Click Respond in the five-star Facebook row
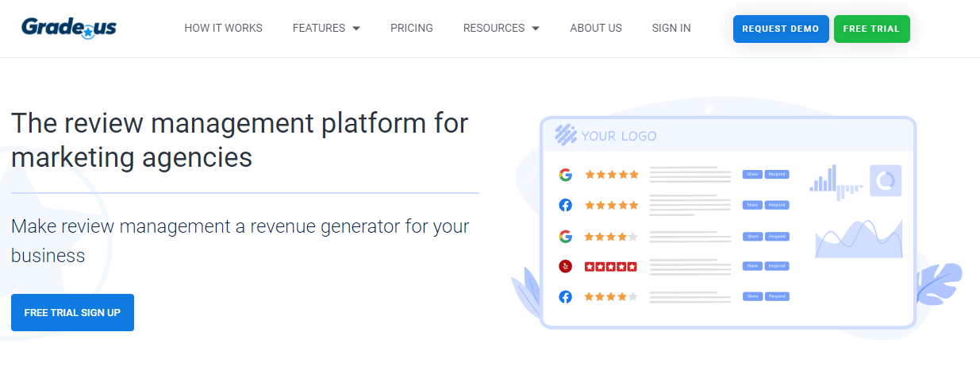This screenshot has height=390, width=980. (777, 205)
